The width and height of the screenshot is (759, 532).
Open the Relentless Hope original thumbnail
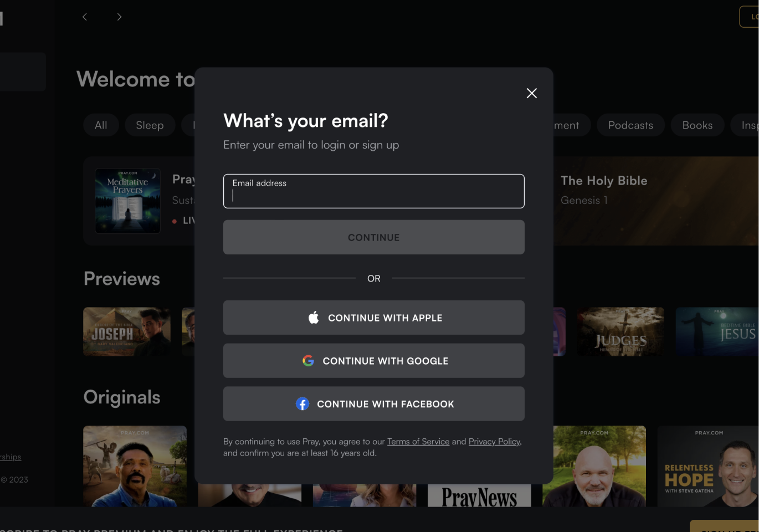[x=707, y=465]
